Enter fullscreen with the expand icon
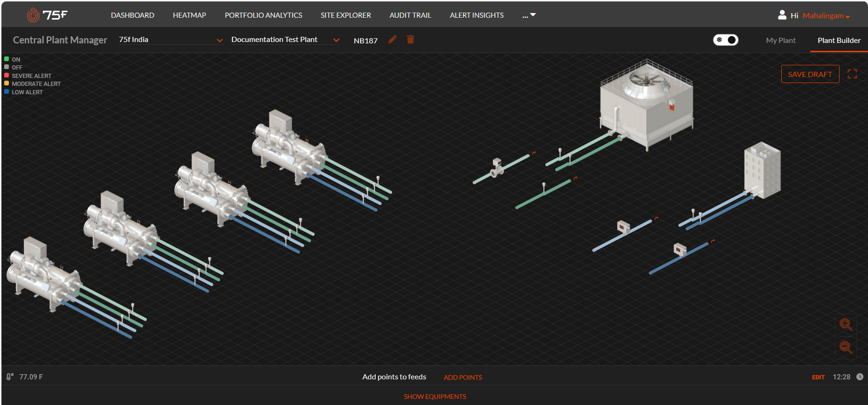Viewport: 868px width, 405px height. tap(852, 74)
